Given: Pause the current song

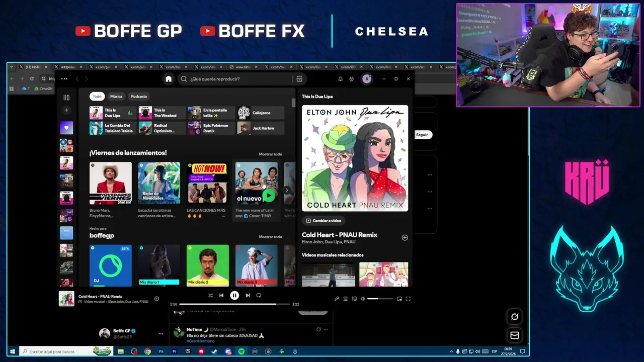Looking at the screenshot, I should [x=234, y=296].
